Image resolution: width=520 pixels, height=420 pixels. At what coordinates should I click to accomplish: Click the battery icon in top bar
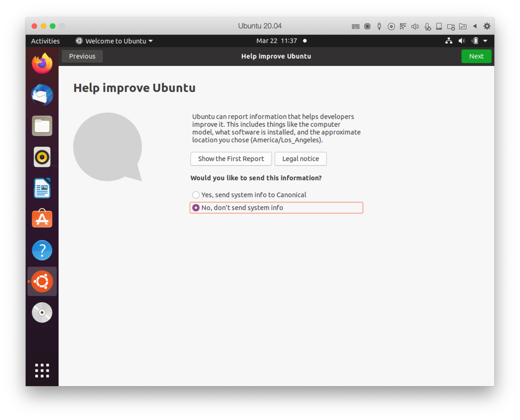pos(475,41)
